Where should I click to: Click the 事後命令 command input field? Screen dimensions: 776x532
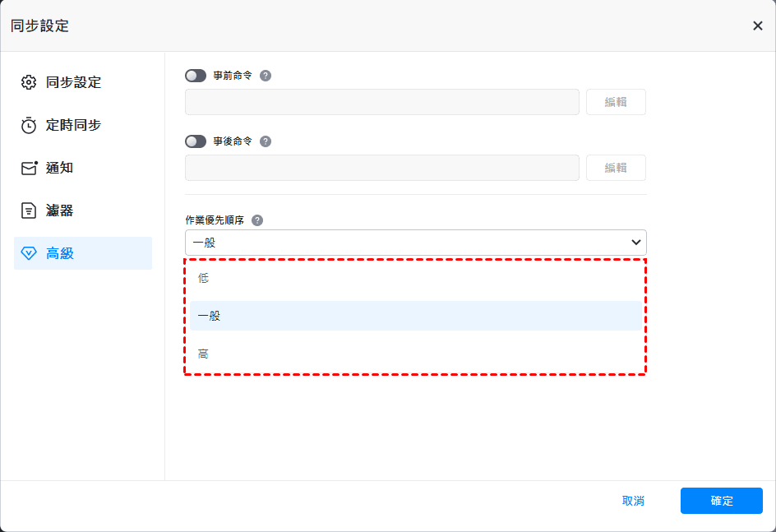(382, 168)
